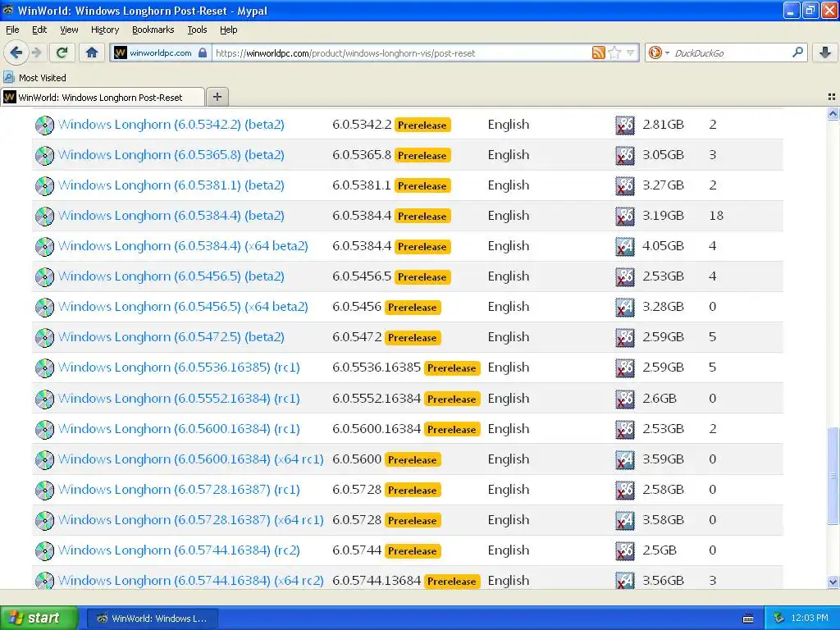840x630 pixels.
Task: Open Windows Longhorn (6.0.5600.16384) (x64 rc1) link
Action: coord(190,459)
